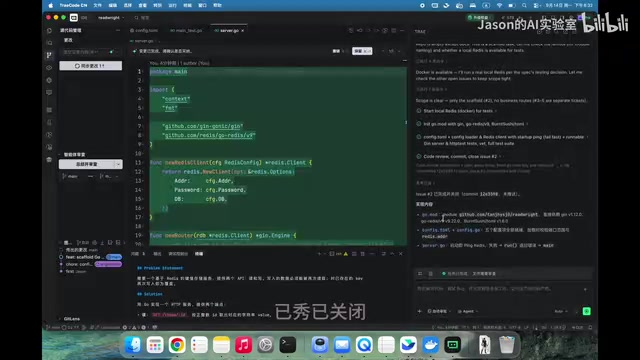Open the Auto model dropdown in chat
The image size is (640, 360).
click(561, 311)
